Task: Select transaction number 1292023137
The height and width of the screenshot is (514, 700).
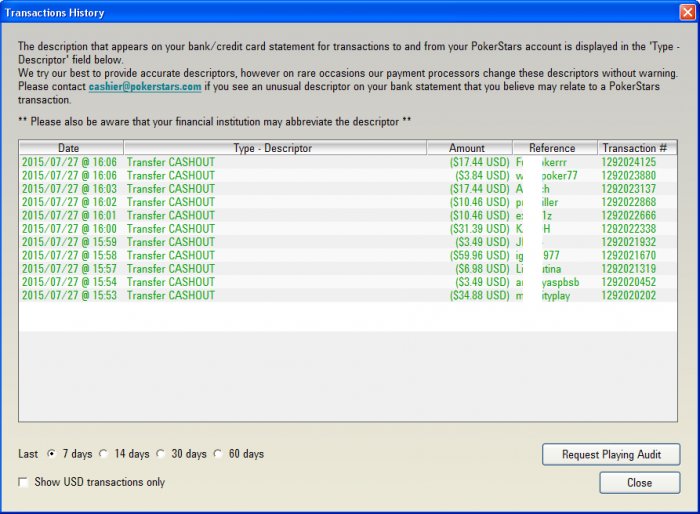Action: click(x=629, y=189)
